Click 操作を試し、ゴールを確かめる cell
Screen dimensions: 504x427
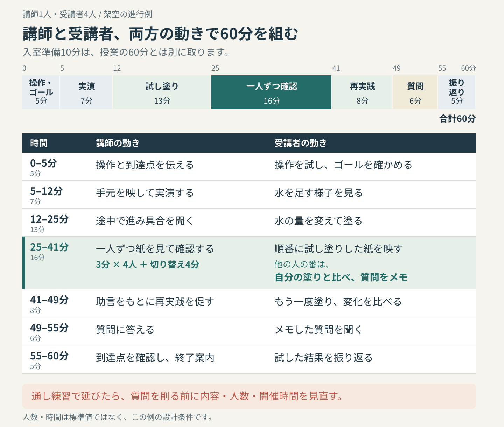tap(343, 165)
